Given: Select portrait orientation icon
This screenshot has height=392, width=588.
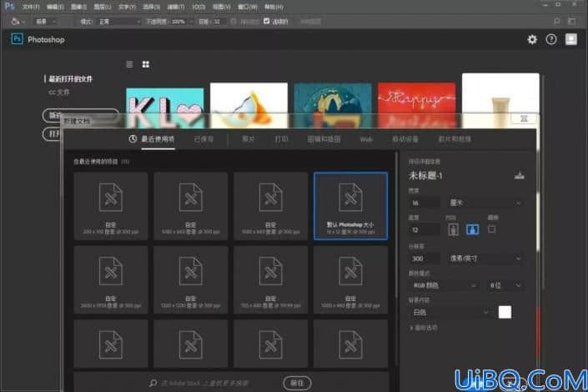Looking at the screenshot, I should point(454,229).
